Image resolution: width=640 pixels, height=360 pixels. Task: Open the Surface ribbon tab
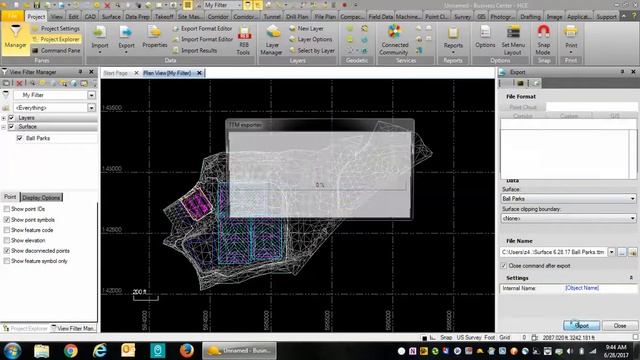point(111,17)
